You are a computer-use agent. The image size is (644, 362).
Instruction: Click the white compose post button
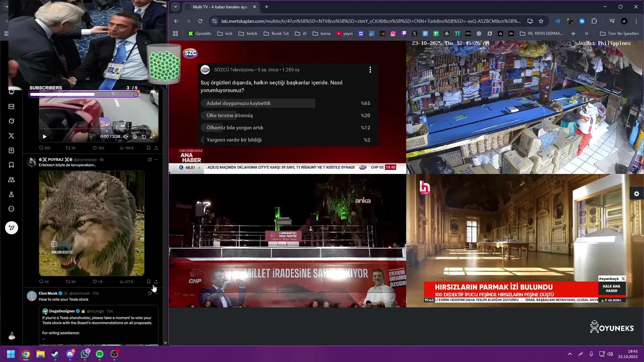coord(11,228)
